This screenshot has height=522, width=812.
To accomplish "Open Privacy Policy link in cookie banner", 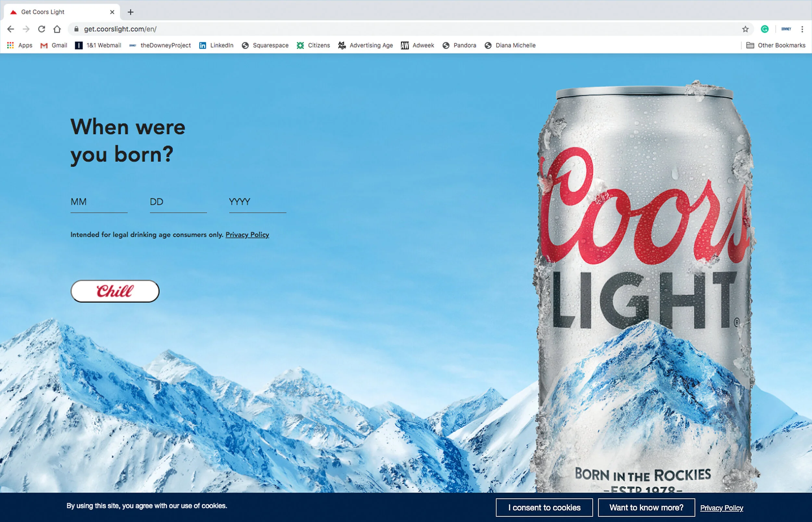I will tap(721, 508).
